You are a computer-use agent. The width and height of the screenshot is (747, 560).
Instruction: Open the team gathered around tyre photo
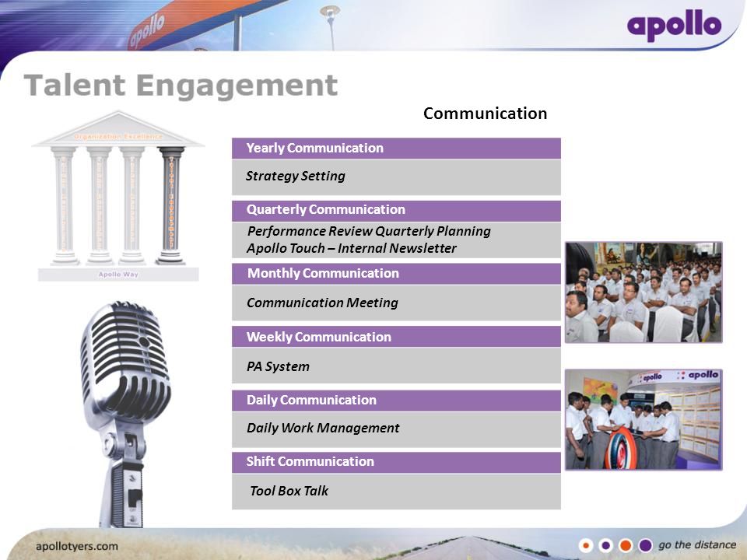click(644, 419)
